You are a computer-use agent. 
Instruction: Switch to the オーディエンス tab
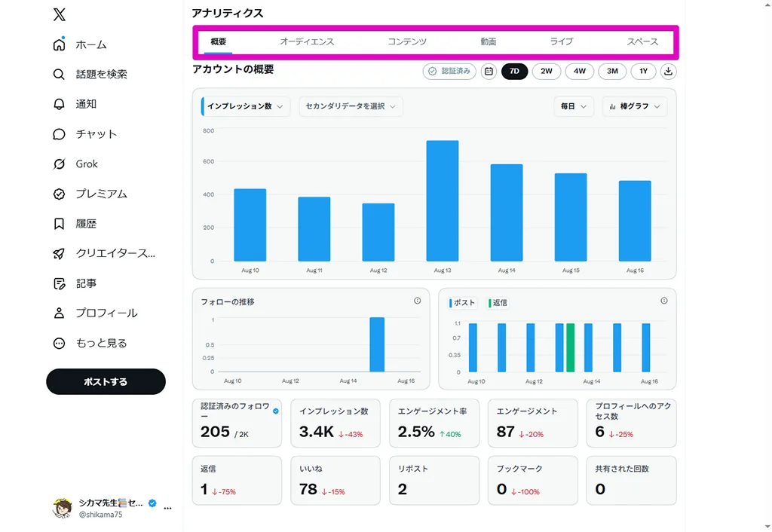click(308, 42)
